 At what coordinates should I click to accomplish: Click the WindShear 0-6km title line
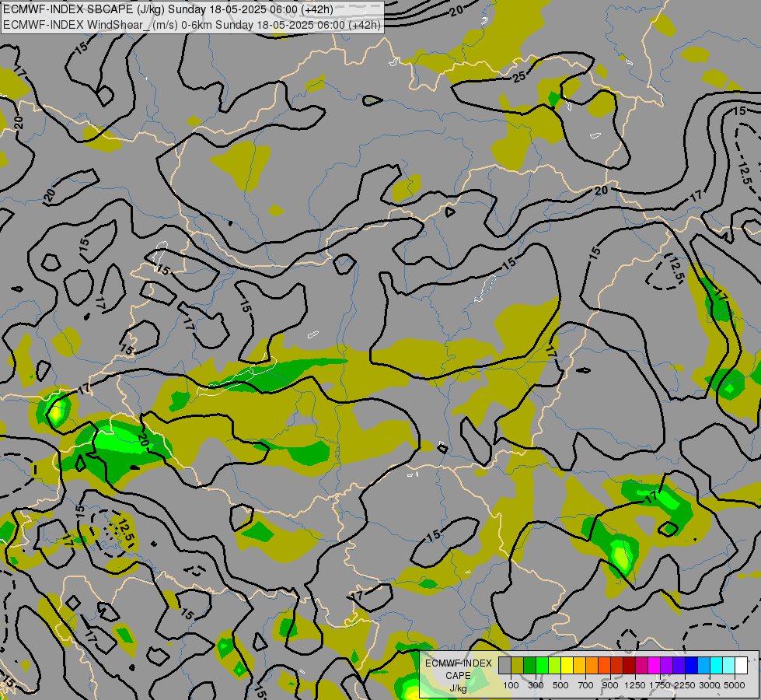(192, 25)
